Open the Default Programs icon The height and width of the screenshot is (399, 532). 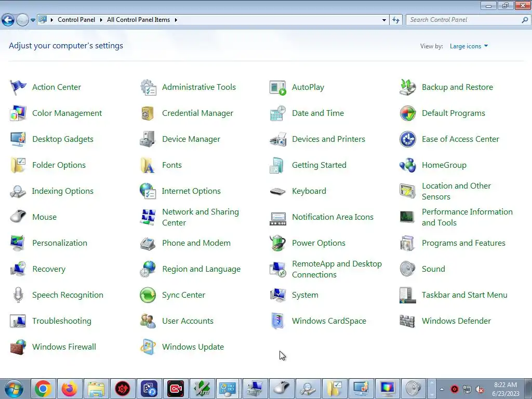tap(407, 113)
